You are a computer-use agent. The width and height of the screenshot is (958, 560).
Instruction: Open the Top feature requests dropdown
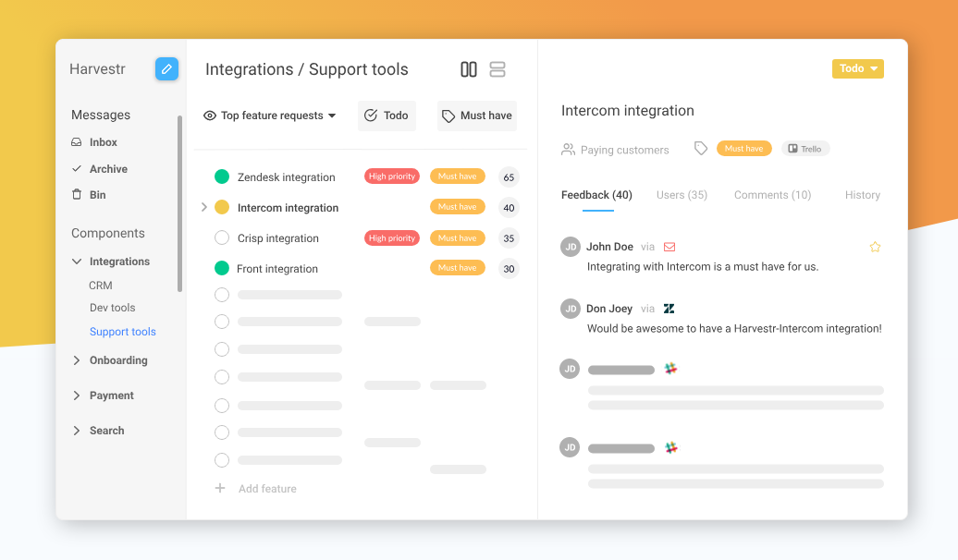tap(269, 116)
